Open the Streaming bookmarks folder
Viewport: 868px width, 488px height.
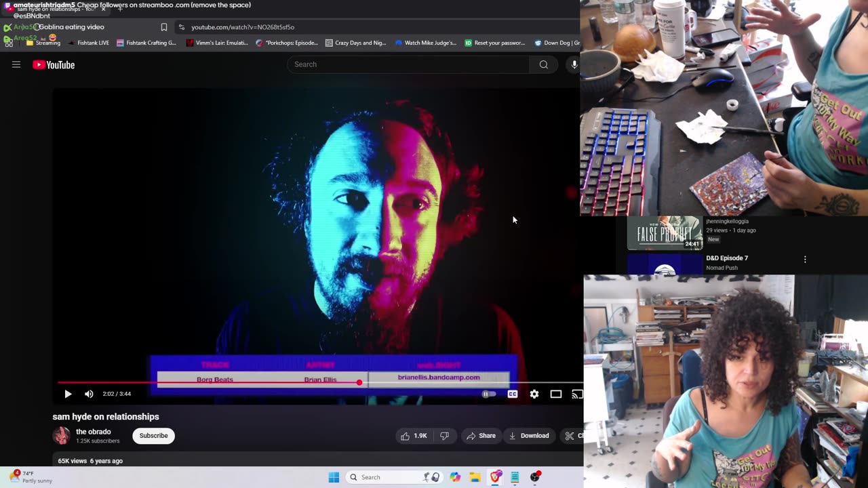[43, 43]
